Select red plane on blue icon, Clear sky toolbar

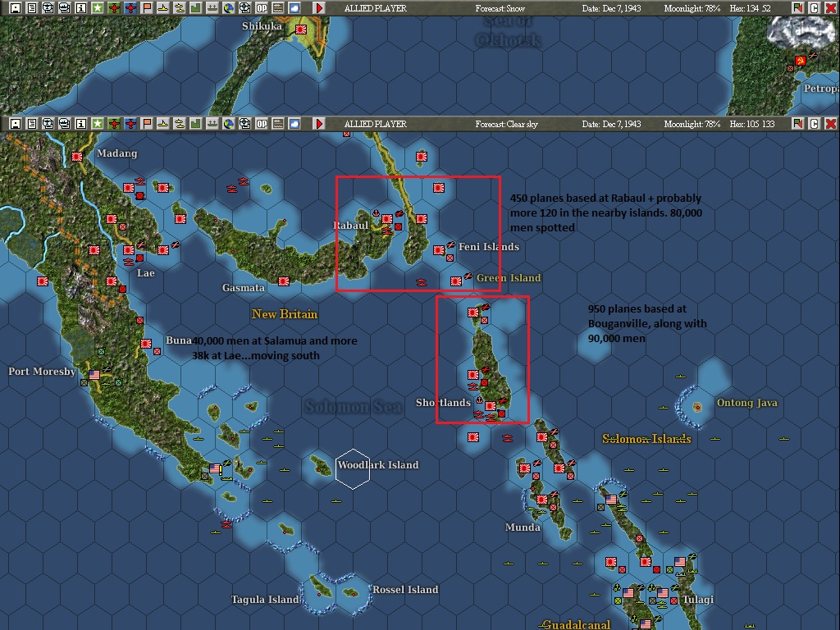pyautogui.click(x=130, y=124)
